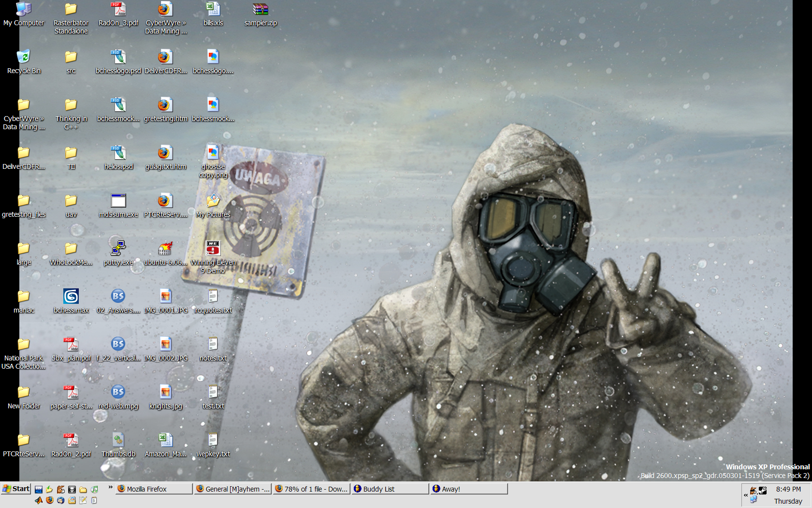The image size is (812, 508).
Task: Select the WhoLockMe folder icon
Action: pos(71,254)
